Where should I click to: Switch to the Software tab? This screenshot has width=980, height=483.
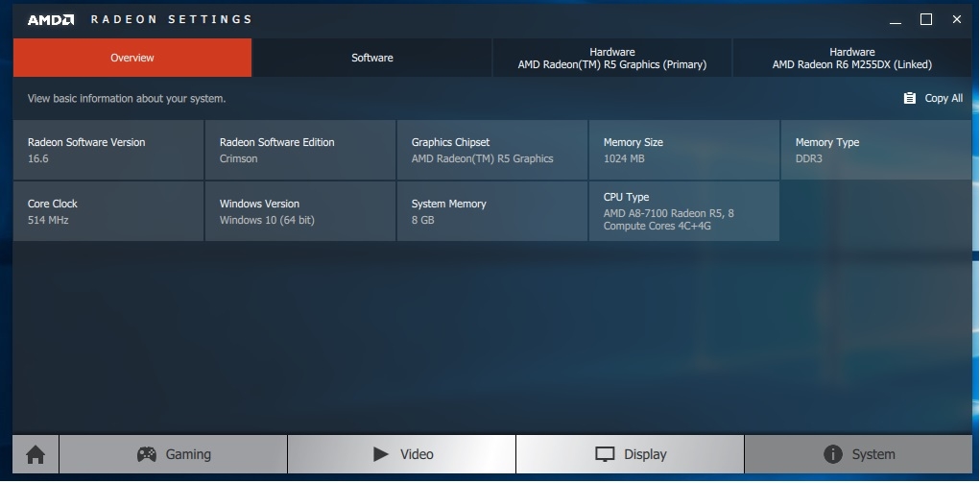pos(371,58)
